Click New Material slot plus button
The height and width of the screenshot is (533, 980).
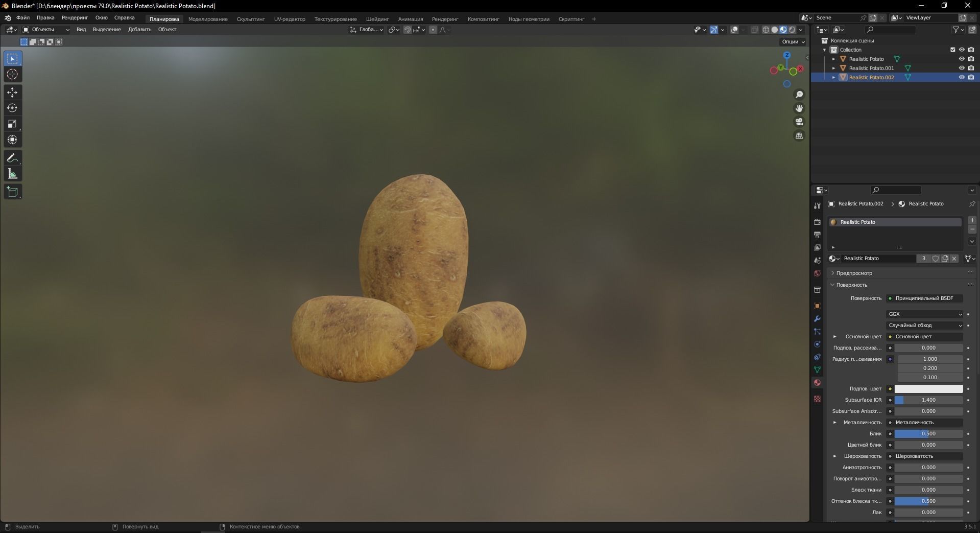[972, 220]
